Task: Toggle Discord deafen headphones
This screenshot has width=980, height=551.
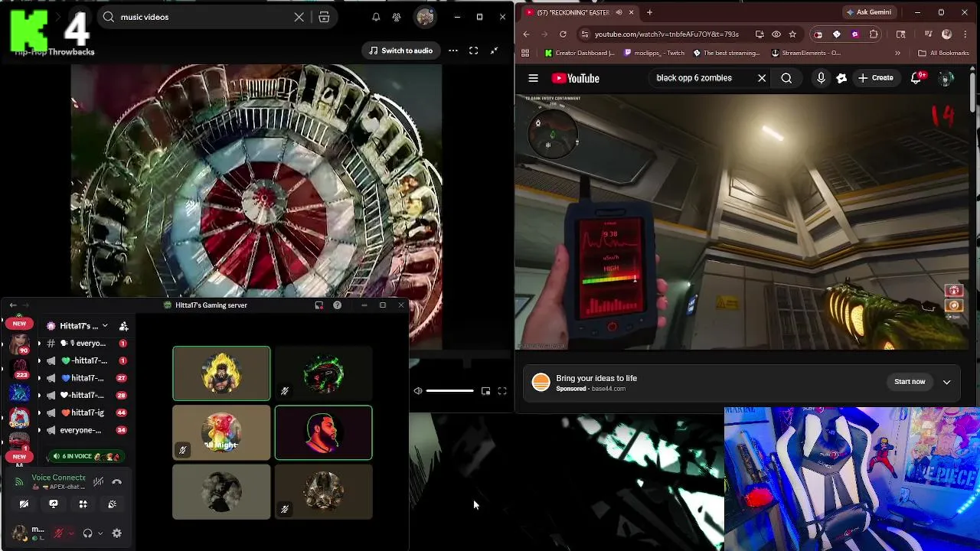Action: click(87, 533)
